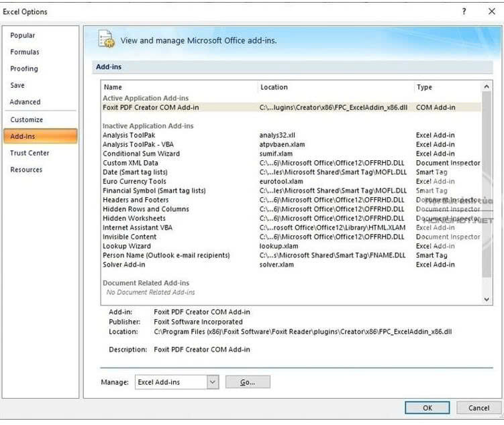Close the Excel Options dialog
The image size is (504, 425).
point(491,11)
